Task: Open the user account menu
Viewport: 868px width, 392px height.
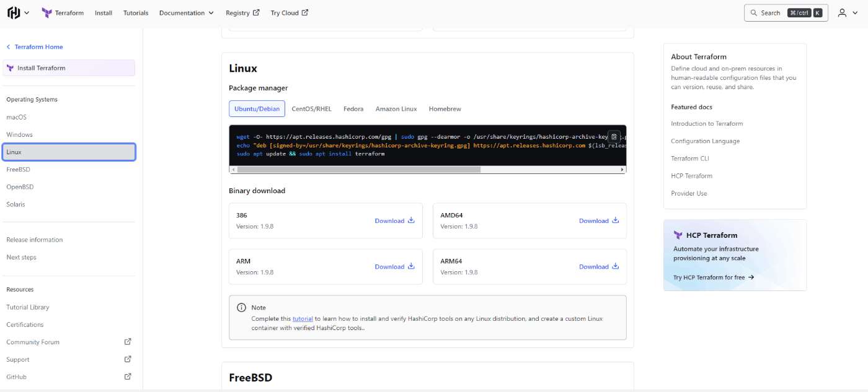Action: pyautogui.click(x=846, y=13)
